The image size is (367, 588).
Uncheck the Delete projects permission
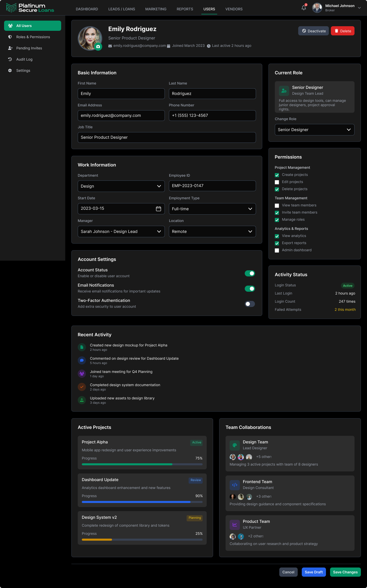(x=277, y=189)
